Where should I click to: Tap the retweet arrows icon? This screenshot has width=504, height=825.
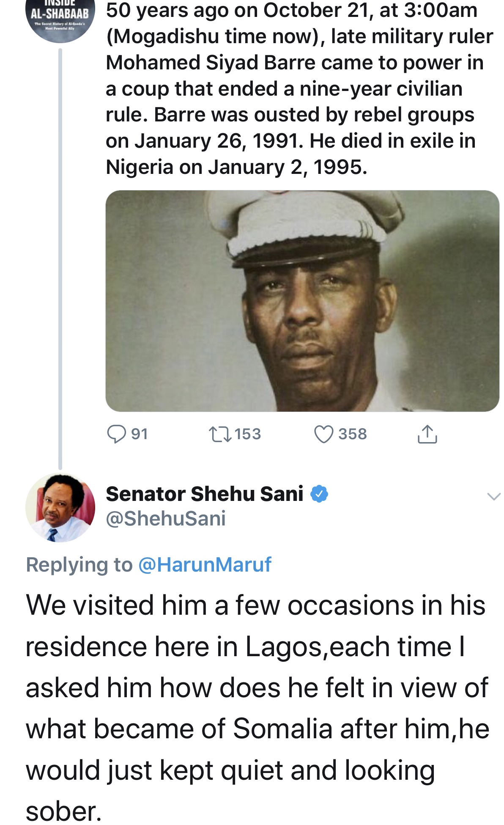coord(220,434)
